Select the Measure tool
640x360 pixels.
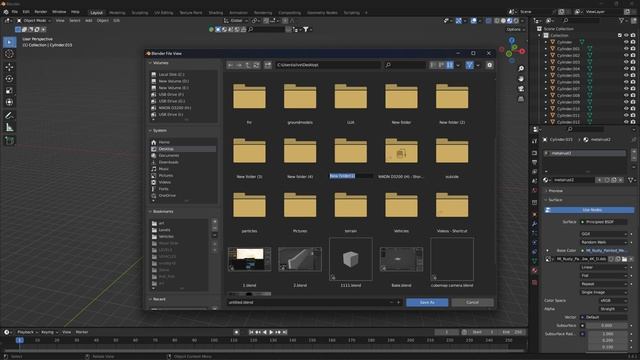9,128
